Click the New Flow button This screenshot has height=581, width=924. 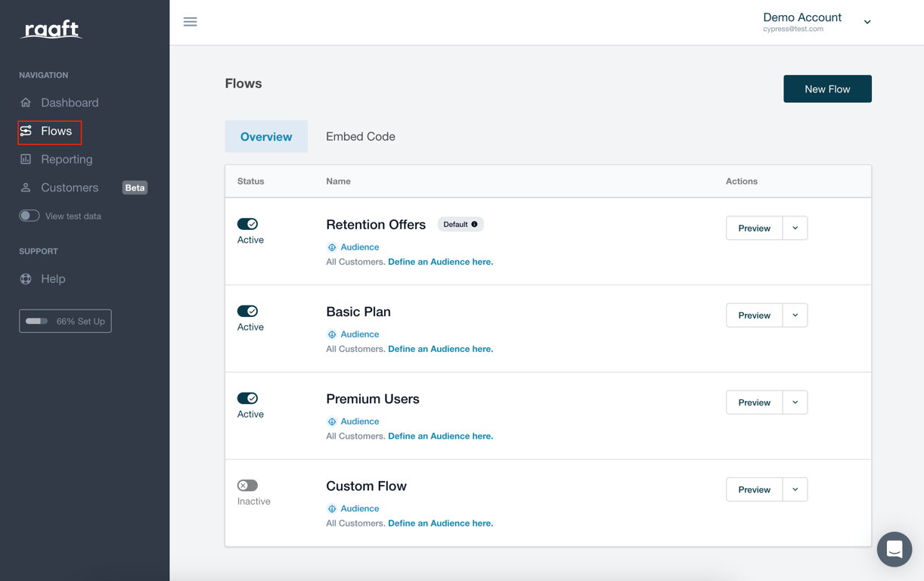[827, 89]
